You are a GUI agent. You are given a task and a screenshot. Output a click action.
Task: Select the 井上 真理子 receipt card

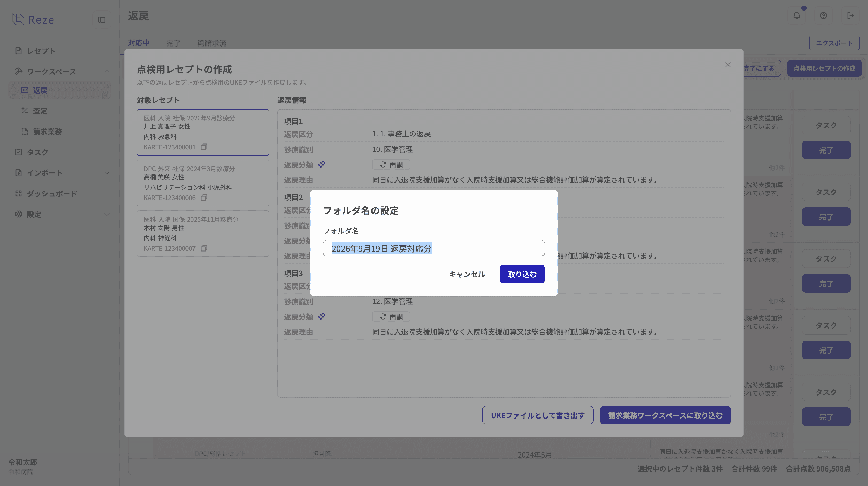click(203, 132)
